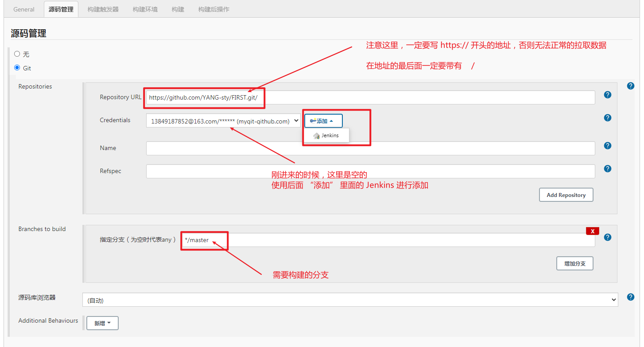
Task: Click the Add Repository button
Action: pos(566,195)
